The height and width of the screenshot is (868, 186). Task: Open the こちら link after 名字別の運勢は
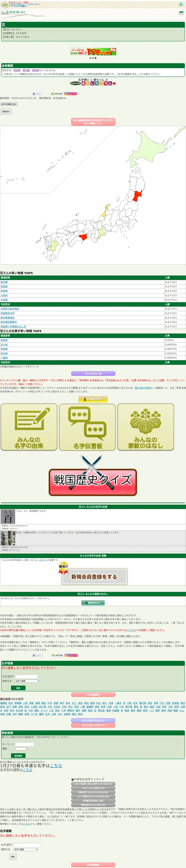28,770
